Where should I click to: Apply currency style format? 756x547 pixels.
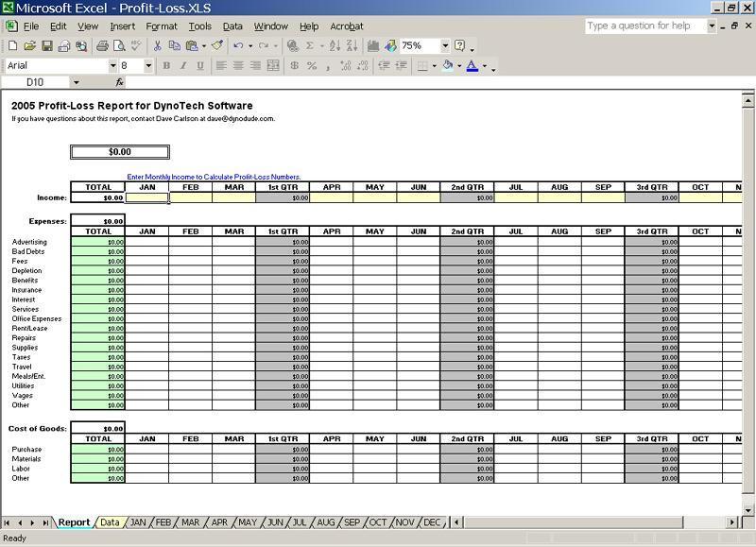coord(294,65)
